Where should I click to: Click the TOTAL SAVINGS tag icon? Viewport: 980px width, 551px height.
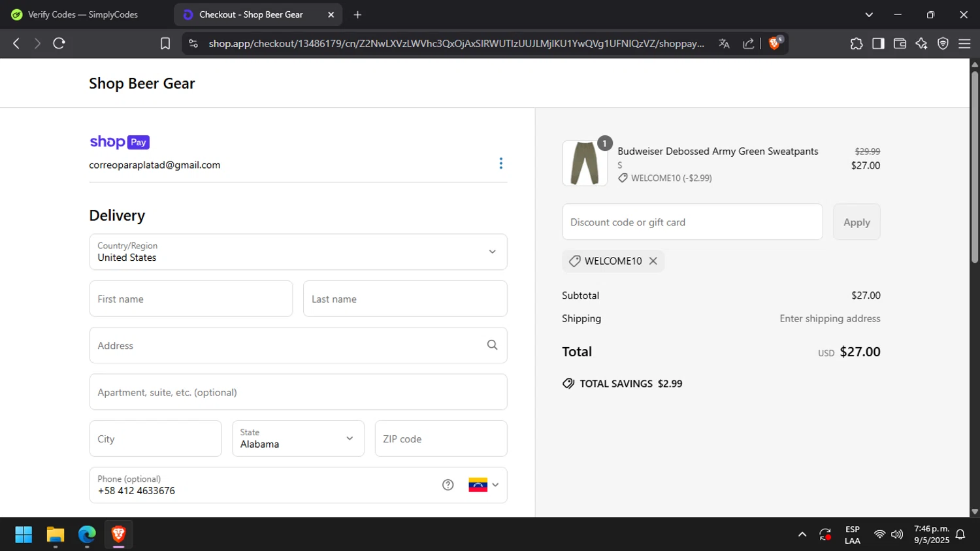point(568,384)
